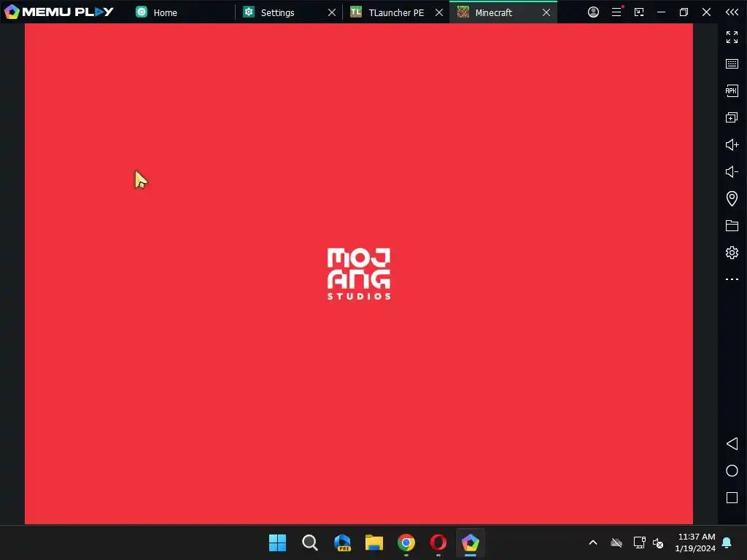Image resolution: width=747 pixels, height=560 pixels.
Task: Close the TLauncher PE tab
Action: point(439,12)
